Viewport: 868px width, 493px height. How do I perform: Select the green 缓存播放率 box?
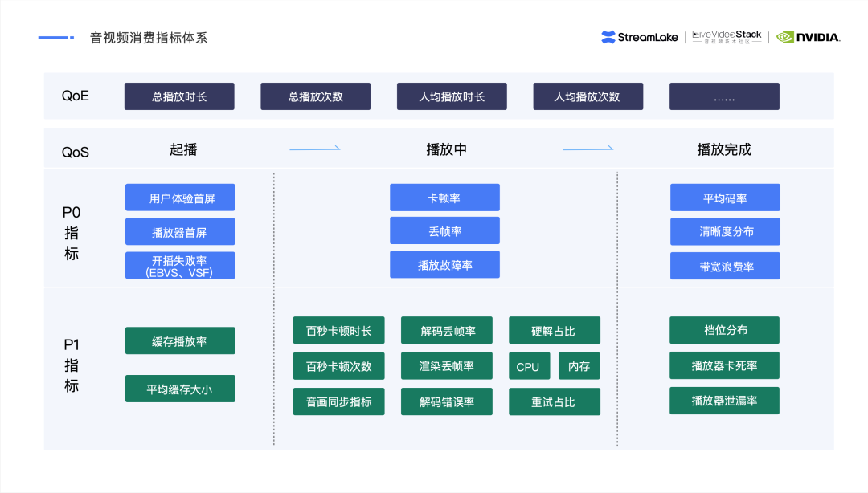coord(180,340)
